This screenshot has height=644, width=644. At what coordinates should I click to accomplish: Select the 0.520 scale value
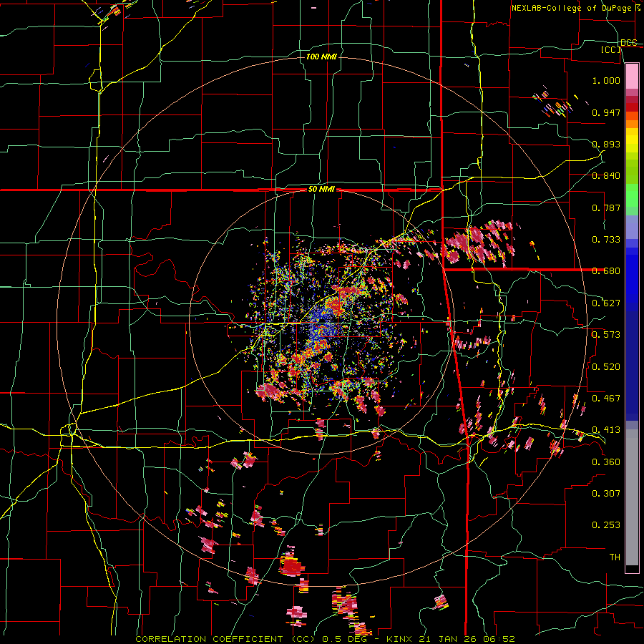pyautogui.click(x=606, y=366)
